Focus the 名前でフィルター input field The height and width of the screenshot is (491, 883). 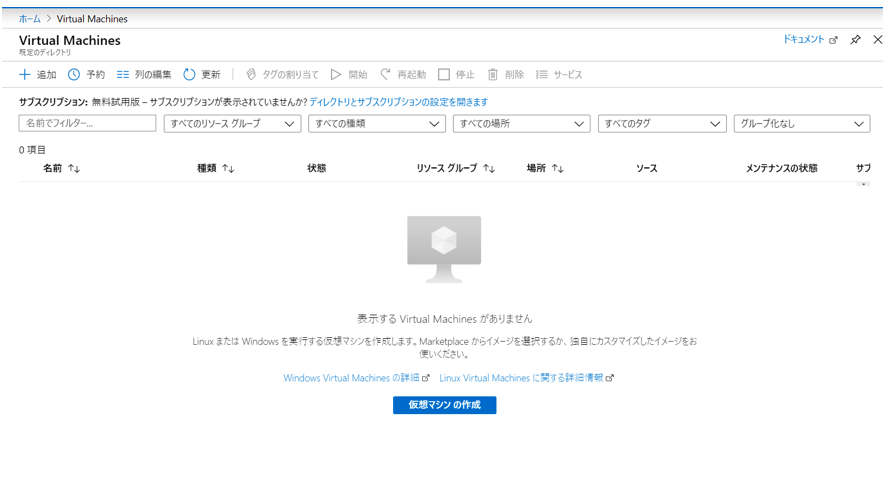click(x=87, y=123)
